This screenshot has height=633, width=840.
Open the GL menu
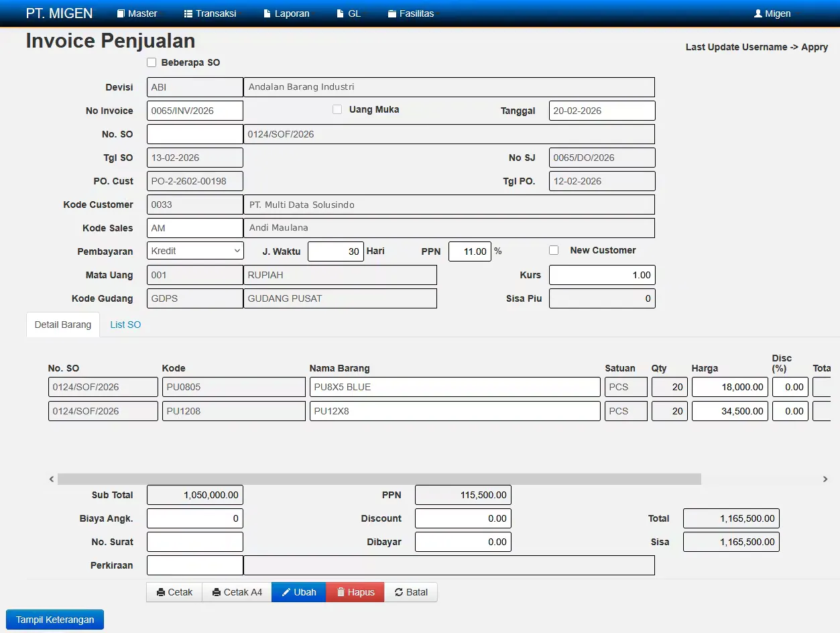[x=349, y=13]
